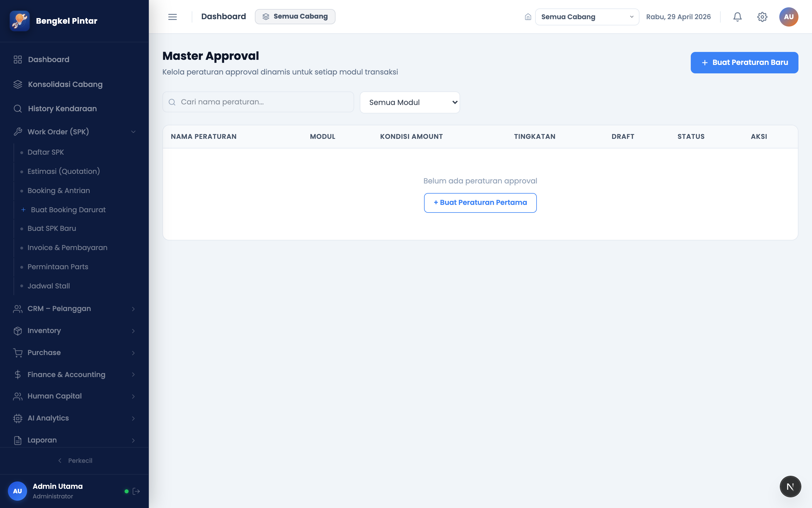Click the round N badge button
The width and height of the screenshot is (812, 508).
coord(790,487)
